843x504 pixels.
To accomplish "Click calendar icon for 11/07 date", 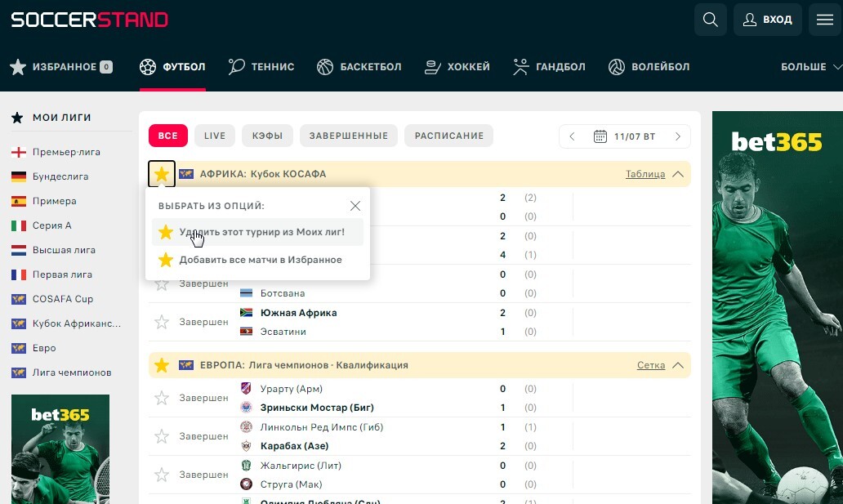I will coord(600,136).
